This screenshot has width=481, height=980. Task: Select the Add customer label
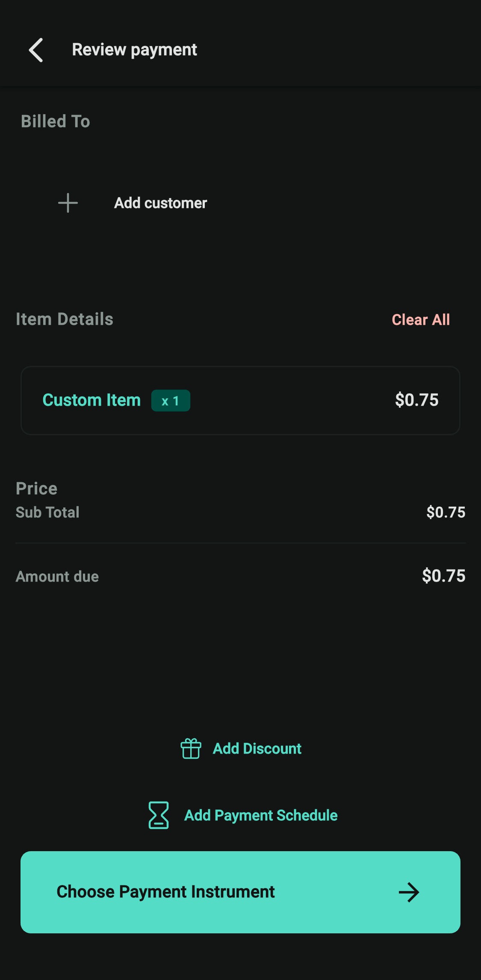point(160,203)
